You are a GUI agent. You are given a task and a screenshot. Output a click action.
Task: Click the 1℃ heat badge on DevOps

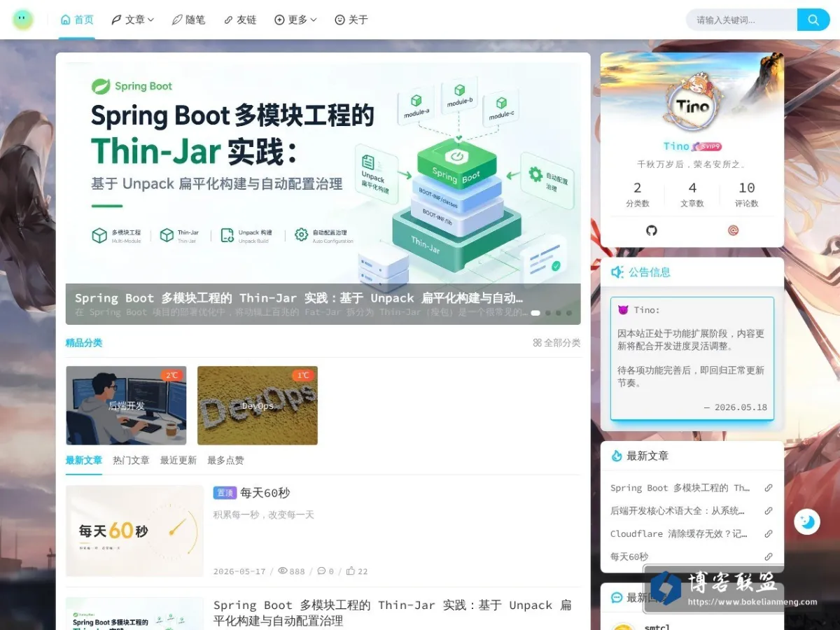click(303, 375)
